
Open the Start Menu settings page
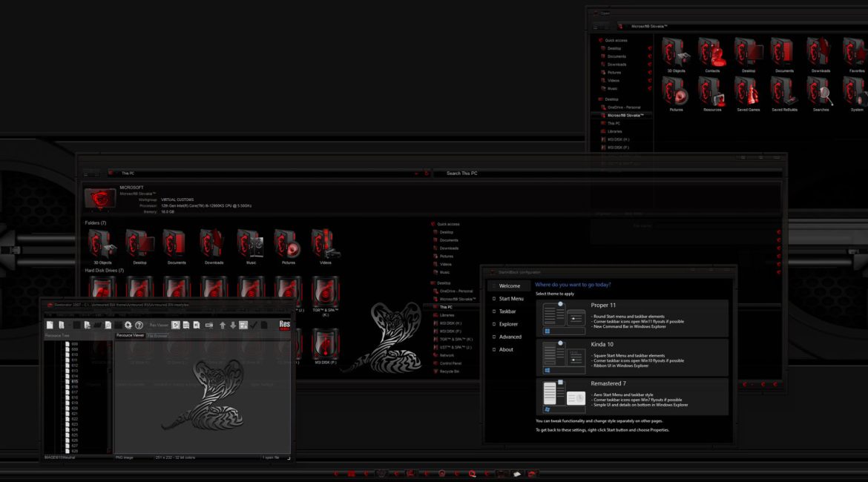(510, 299)
